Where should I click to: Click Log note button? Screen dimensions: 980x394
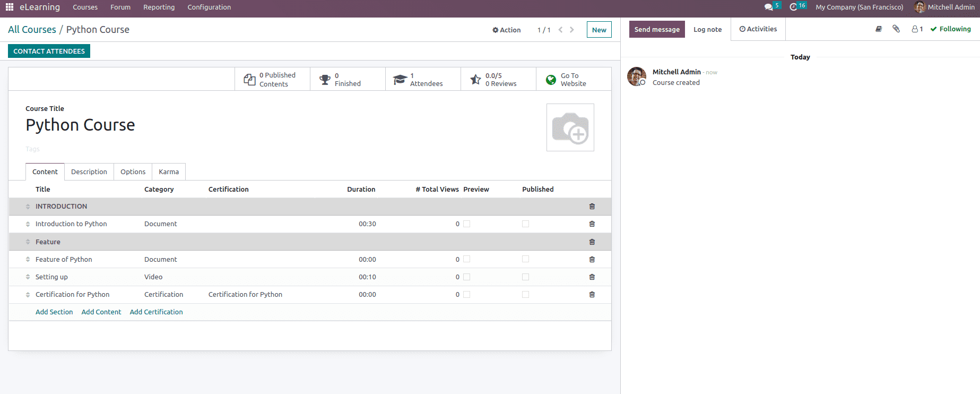pyautogui.click(x=707, y=30)
